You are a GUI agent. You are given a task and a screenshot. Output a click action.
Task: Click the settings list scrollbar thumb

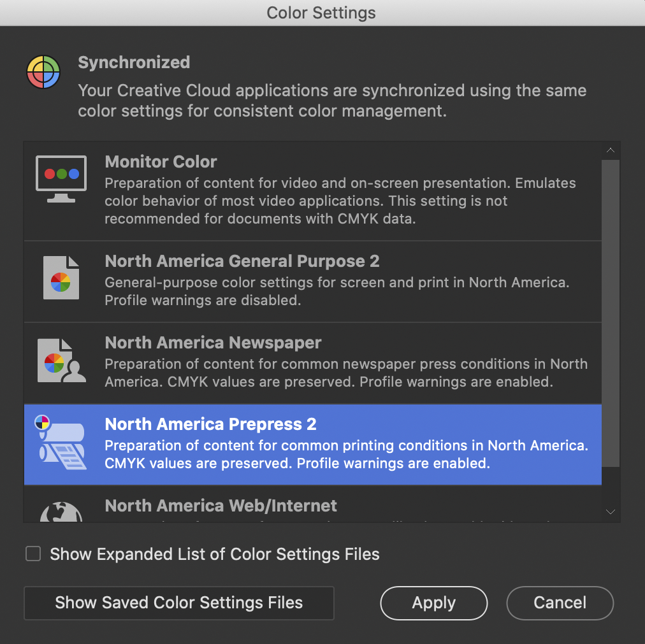coord(610,312)
